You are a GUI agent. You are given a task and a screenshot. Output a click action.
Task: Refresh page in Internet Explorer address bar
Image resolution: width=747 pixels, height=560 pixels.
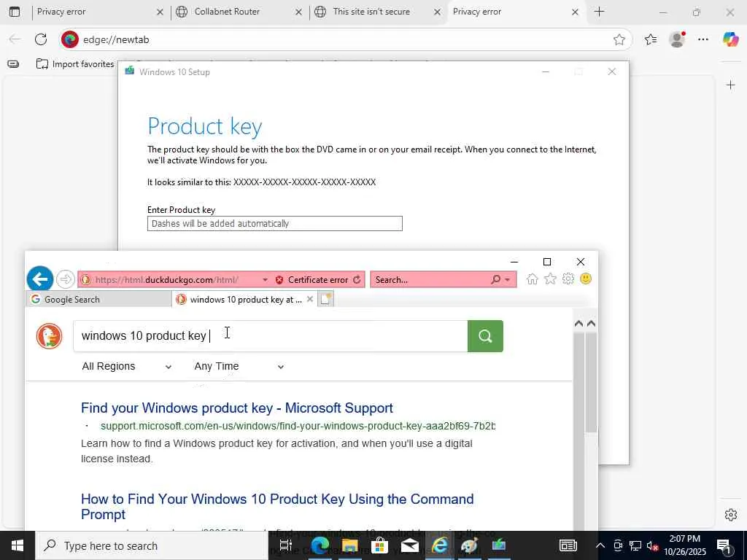[x=357, y=279]
